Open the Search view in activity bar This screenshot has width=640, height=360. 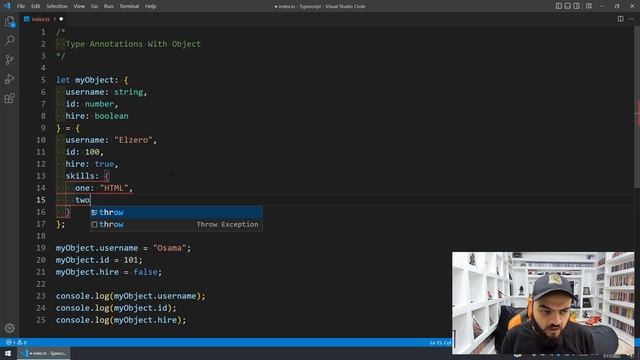point(9,40)
